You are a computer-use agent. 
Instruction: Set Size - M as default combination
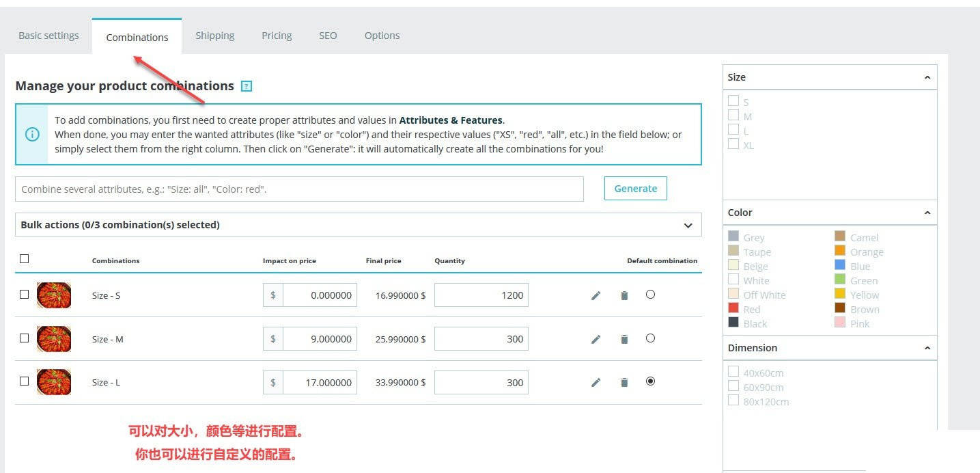(650, 338)
